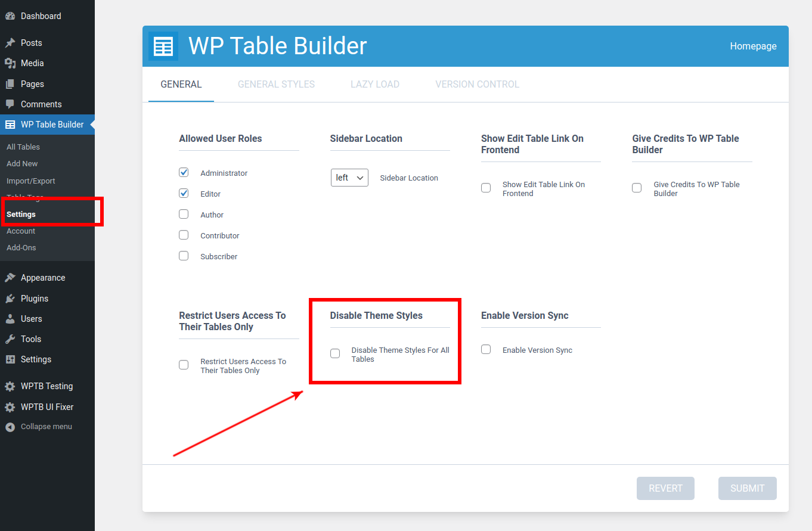812x531 pixels.
Task: Click the WordPress Settings sliders icon
Action: tap(10, 359)
